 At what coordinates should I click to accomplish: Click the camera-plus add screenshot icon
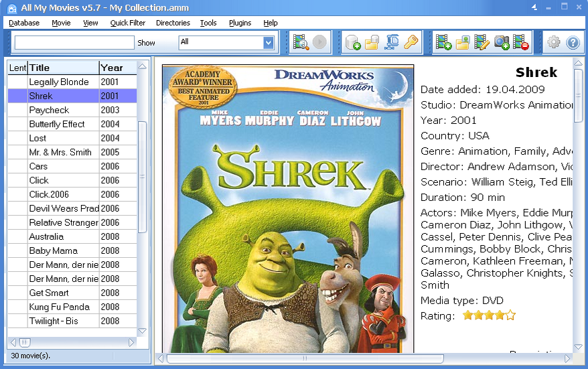[502, 42]
